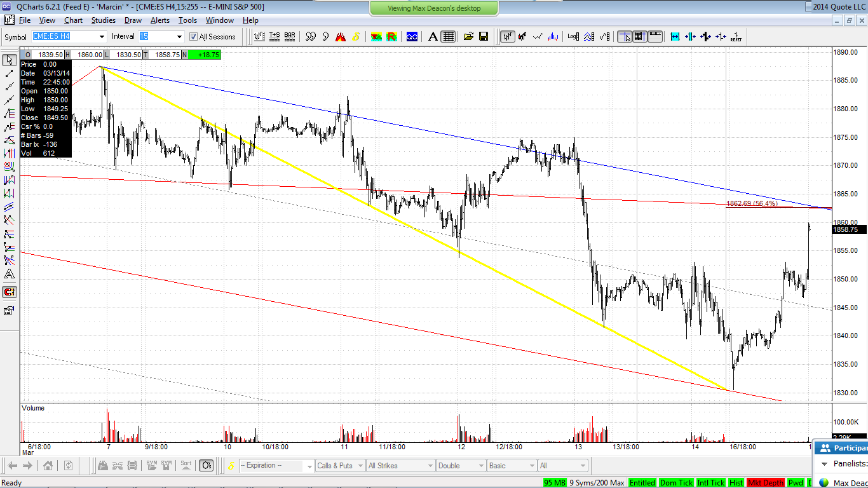The height and width of the screenshot is (488, 868).
Task: Open the Alerts menu
Action: point(160,20)
